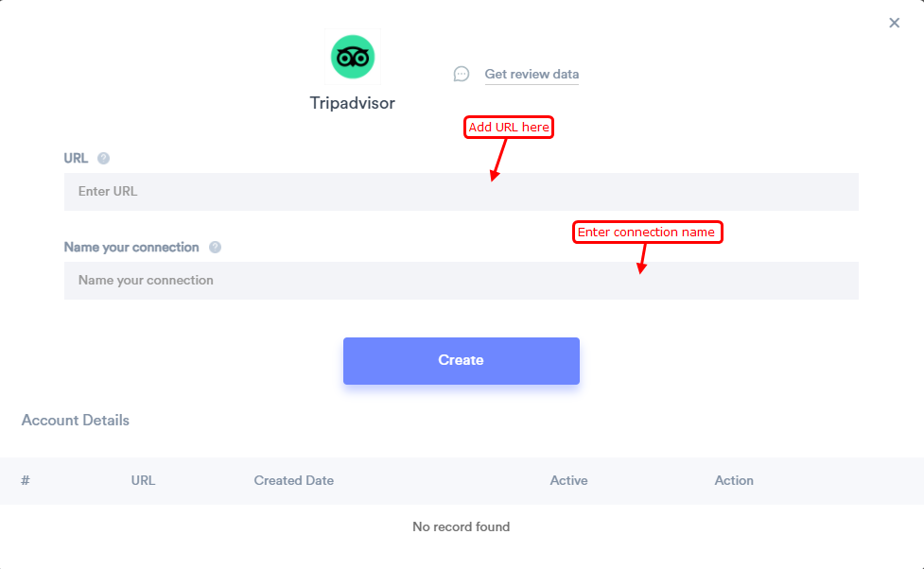Click the Created Date column header
The image size is (924, 569).
coord(293,481)
